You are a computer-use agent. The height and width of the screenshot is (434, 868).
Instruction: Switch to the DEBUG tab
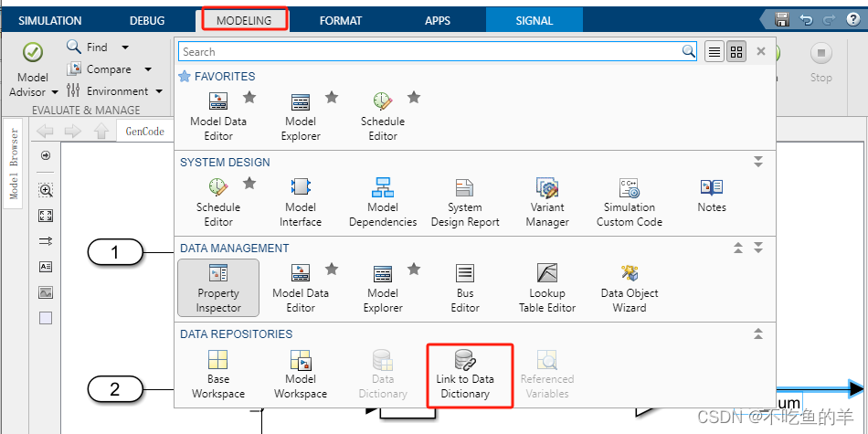tap(147, 20)
